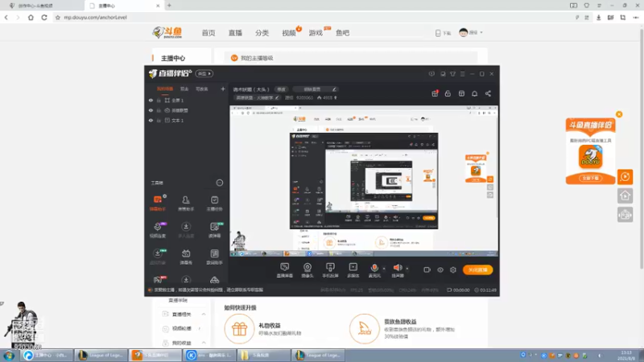Open the 歌词助手 lyrics assistant tool

(x=214, y=257)
